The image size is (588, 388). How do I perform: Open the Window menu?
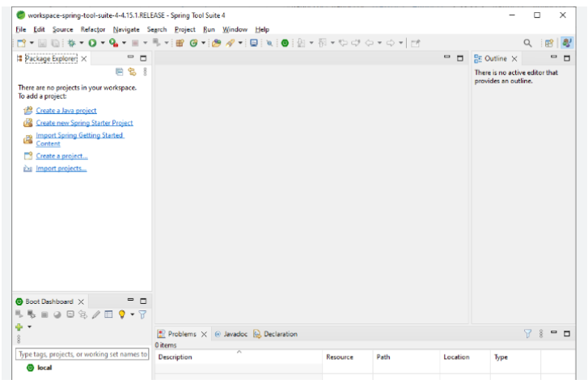tap(235, 29)
